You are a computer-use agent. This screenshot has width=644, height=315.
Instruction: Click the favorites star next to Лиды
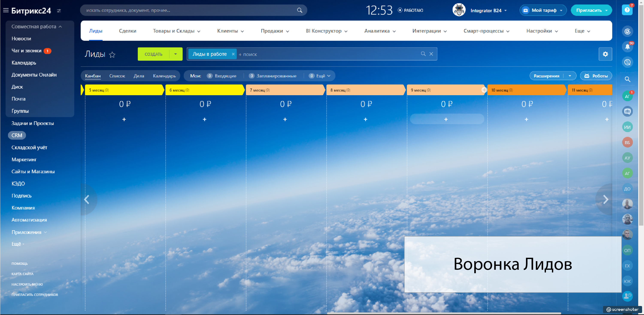(x=112, y=54)
